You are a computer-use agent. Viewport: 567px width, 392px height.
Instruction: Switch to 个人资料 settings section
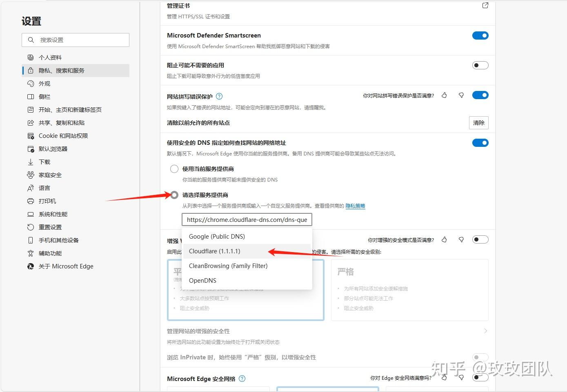tap(31, 57)
